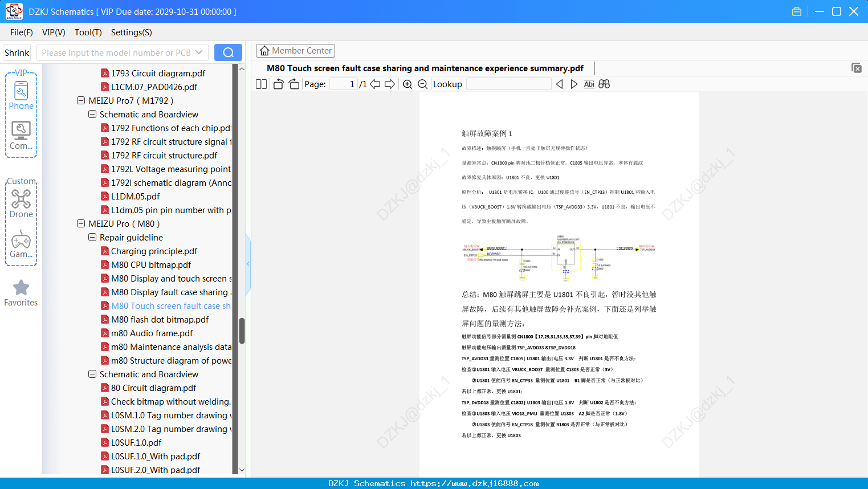Click the Shrink button

tap(17, 52)
